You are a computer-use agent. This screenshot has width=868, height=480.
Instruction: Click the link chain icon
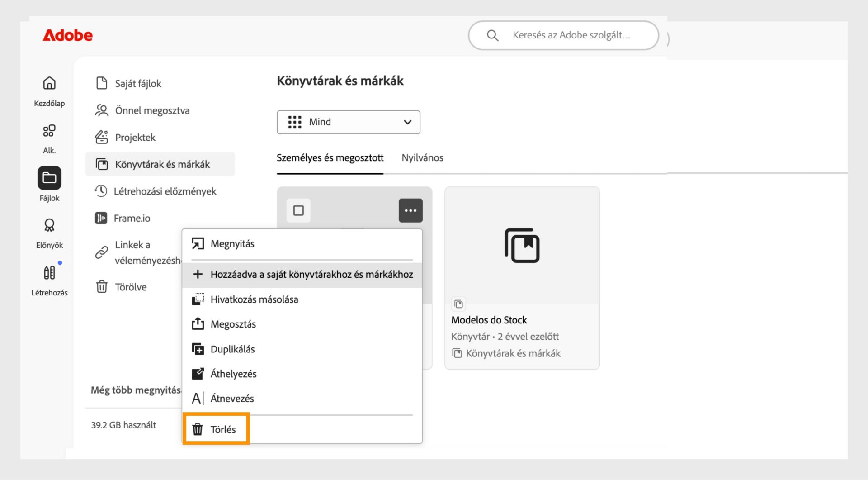tap(102, 252)
